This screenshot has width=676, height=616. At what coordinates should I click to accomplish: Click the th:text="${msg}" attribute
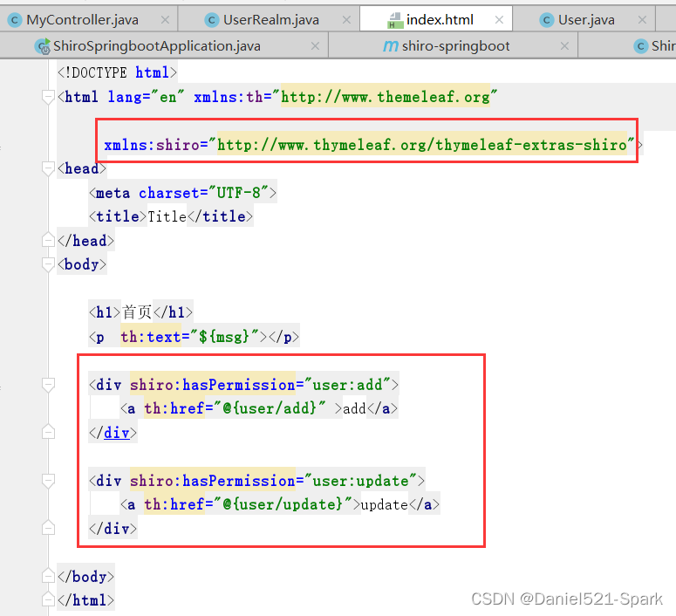(189, 337)
